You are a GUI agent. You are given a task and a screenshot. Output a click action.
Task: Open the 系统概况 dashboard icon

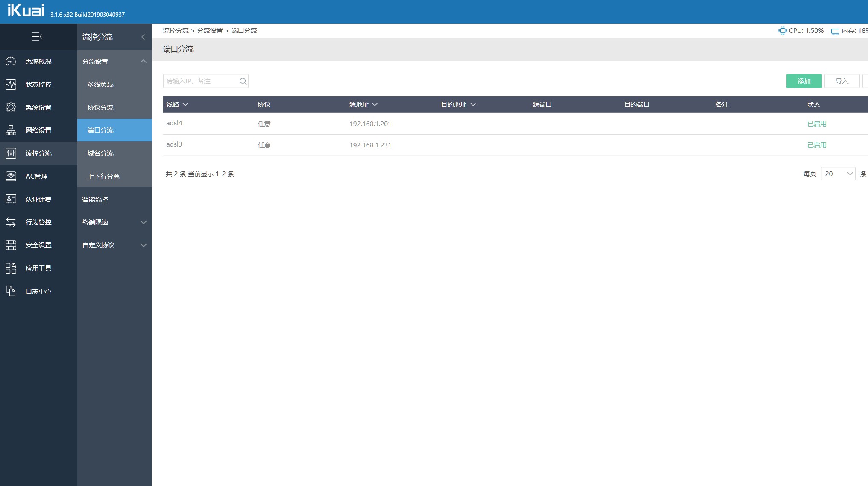tap(11, 62)
